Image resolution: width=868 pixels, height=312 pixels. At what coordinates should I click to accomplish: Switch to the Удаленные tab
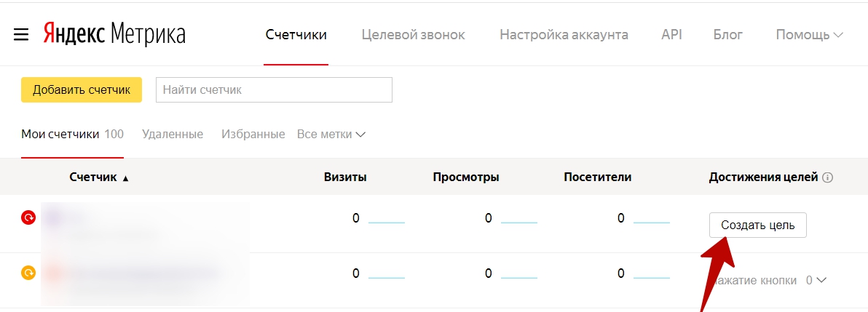tap(173, 135)
